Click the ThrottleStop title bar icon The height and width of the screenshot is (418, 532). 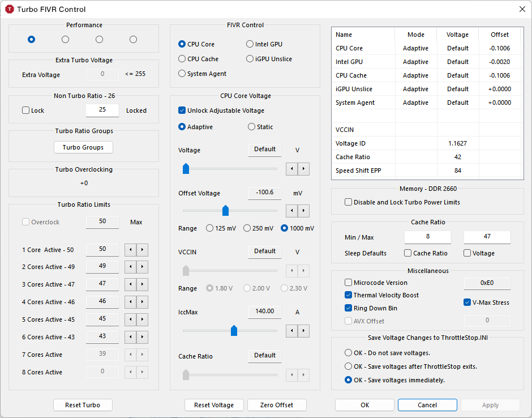(9, 9)
